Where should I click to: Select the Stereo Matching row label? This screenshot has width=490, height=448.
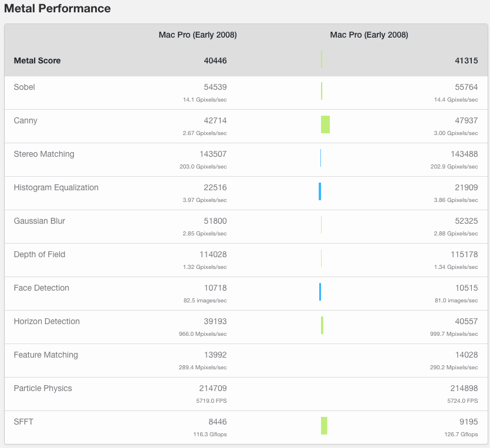44,154
